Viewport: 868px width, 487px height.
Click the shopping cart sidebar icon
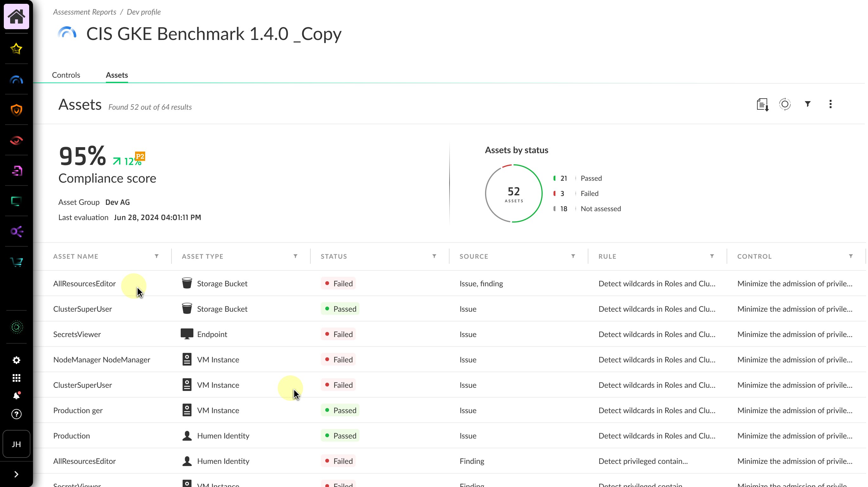point(16,262)
